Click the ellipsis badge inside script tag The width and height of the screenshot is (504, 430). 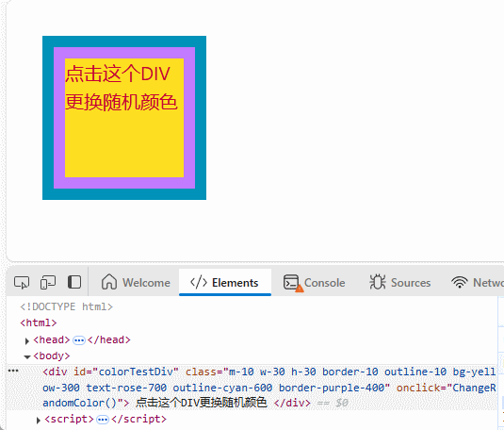(103, 420)
